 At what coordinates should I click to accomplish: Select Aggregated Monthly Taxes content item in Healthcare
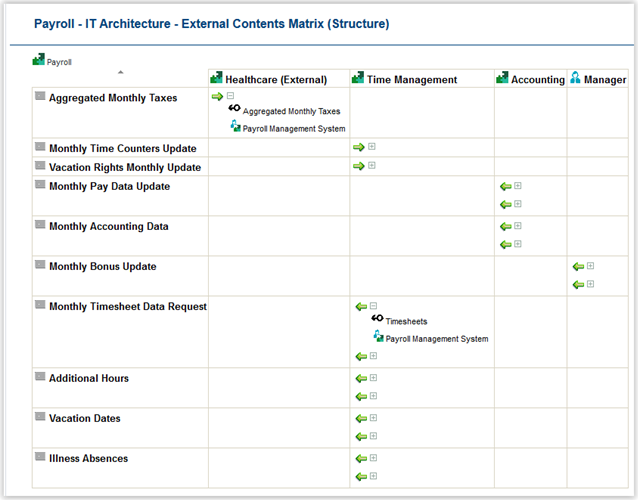(x=291, y=112)
